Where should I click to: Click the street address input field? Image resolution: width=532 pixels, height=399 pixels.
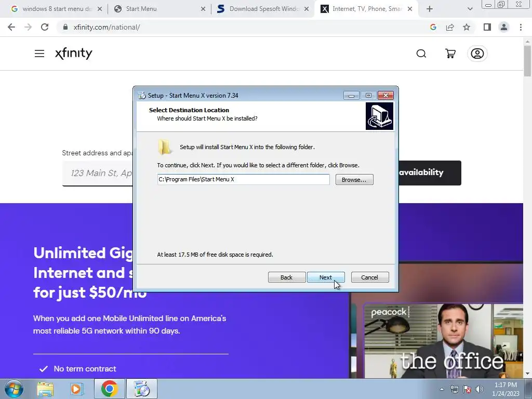pyautogui.click(x=98, y=174)
